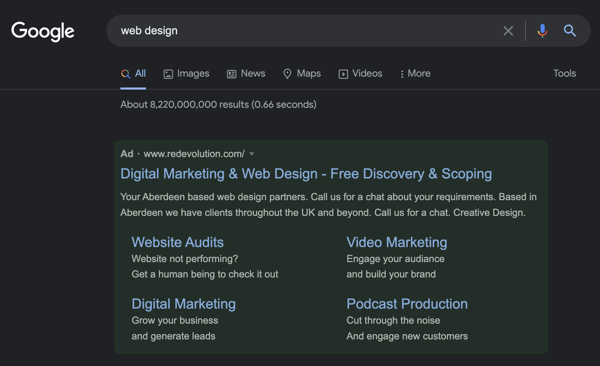Click 'and generate leads' text

coord(173,336)
